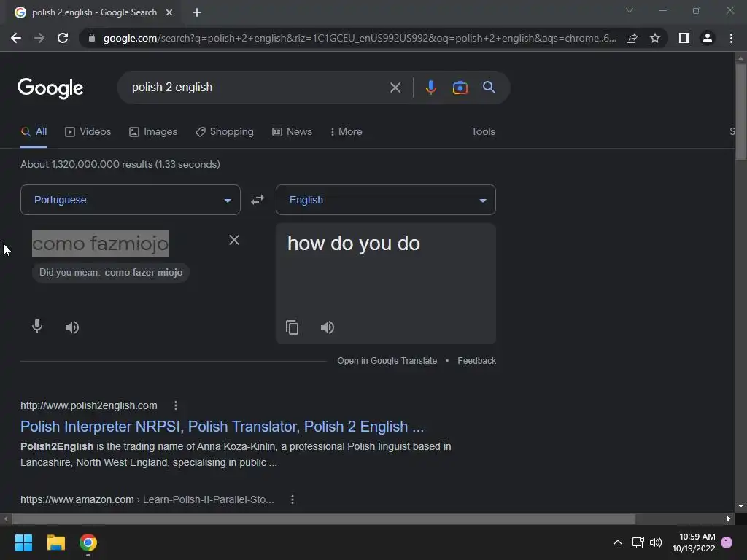Image resolution: width=747 pixels, height=560 pixels.
Task: Start voice search with microphone icon
Action: point(430,87)
